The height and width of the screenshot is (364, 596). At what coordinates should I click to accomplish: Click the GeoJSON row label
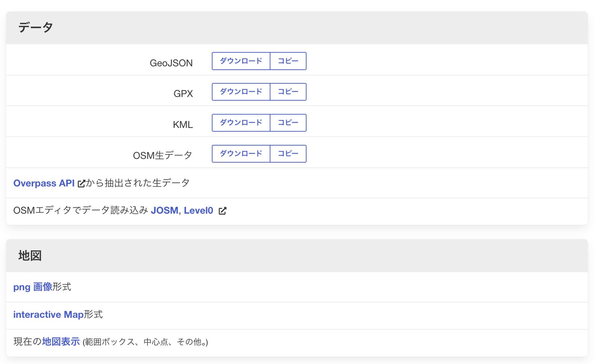pos(171,63)
